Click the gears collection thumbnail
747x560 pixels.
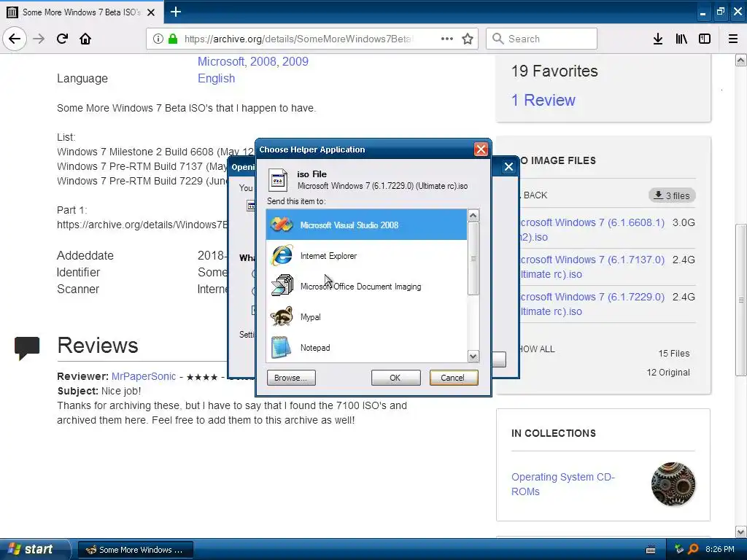pyautogui.click(x=673, y=484)
